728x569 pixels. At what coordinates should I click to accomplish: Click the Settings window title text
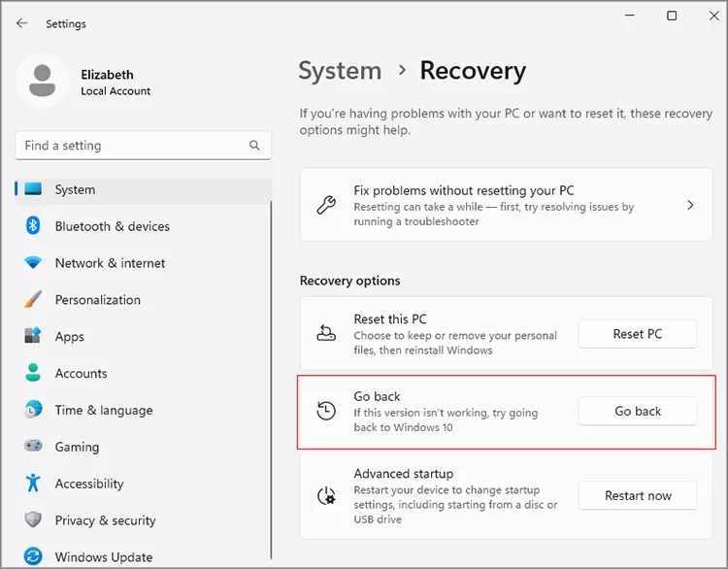click(x=66, y=23)
